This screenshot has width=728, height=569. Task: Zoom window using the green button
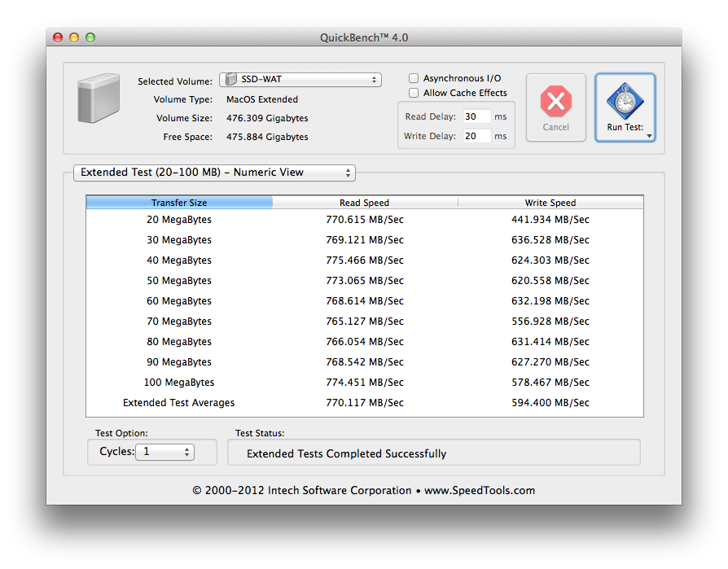90,37
